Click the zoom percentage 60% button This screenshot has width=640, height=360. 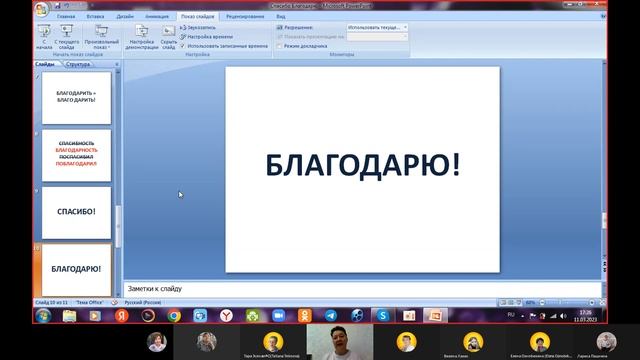pyautogui.click(x=530, y=302)
